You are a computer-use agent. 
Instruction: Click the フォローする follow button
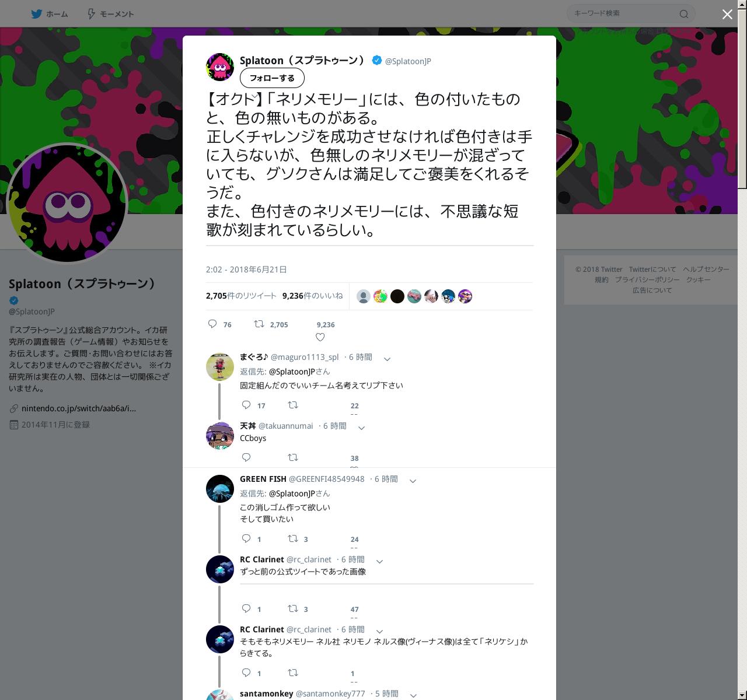click(x=272, y=78)
